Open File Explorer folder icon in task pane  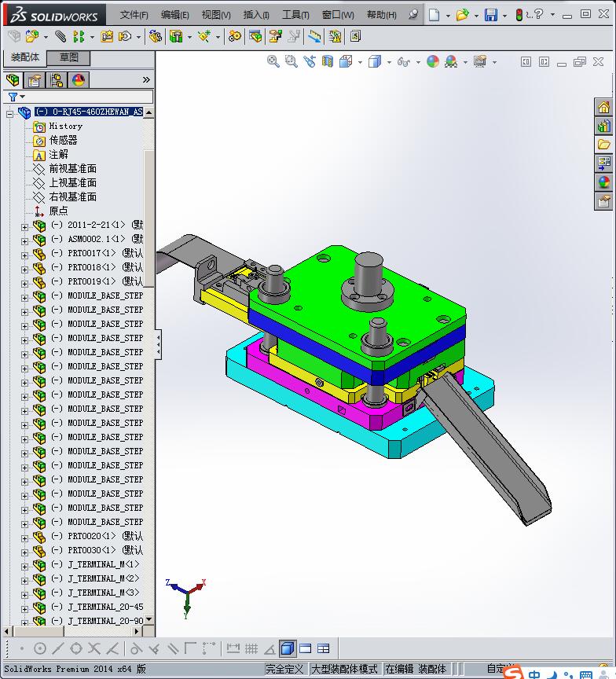point(603,145)
